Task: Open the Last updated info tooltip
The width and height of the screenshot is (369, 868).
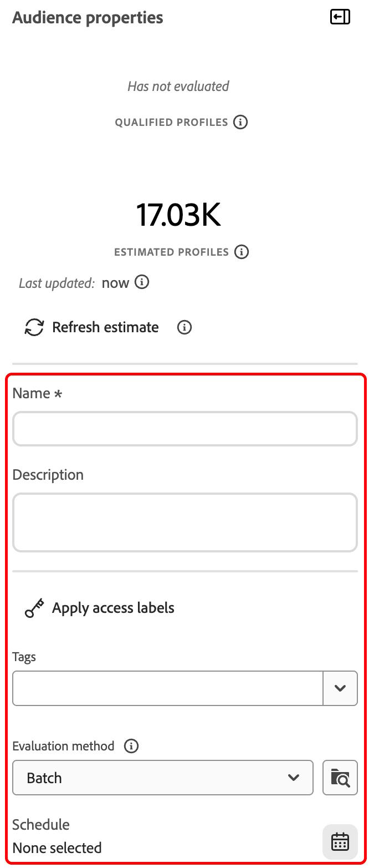Action: (x=142, y=282)
